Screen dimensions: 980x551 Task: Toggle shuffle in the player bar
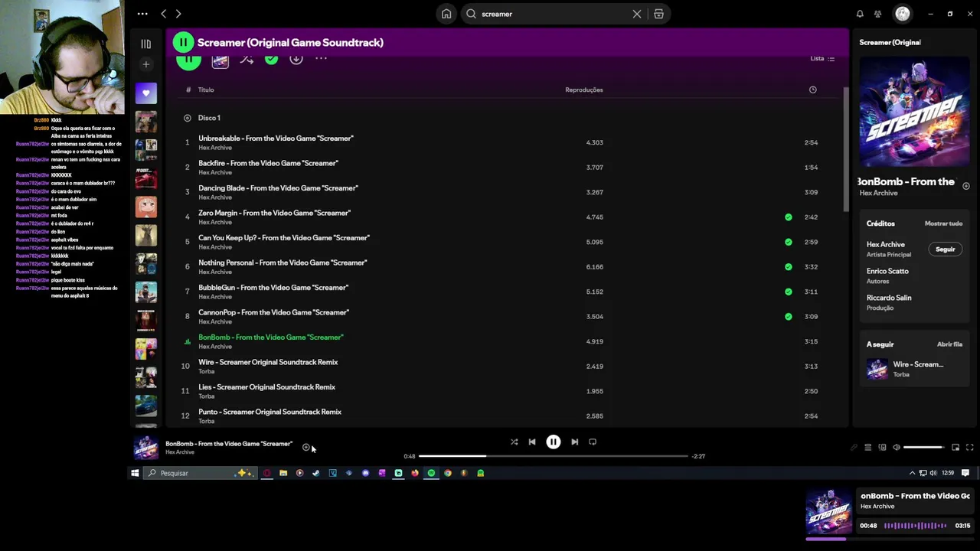(x=514, y=442)
